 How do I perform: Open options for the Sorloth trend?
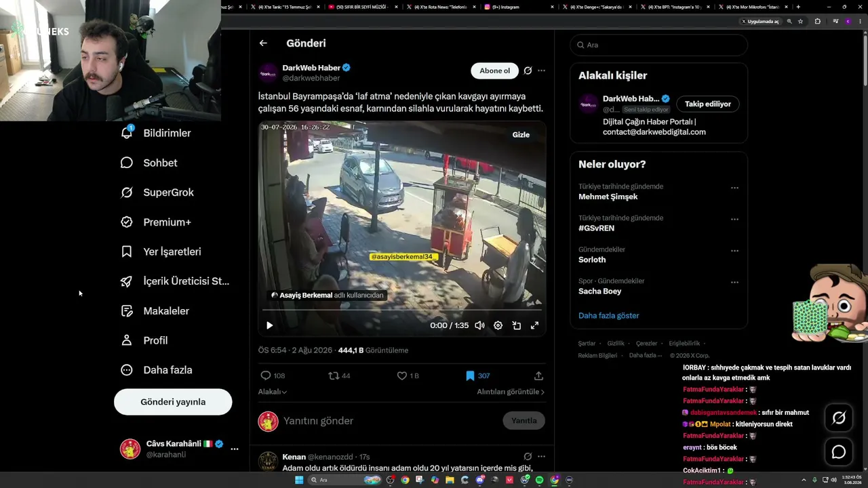pos(734,251)
